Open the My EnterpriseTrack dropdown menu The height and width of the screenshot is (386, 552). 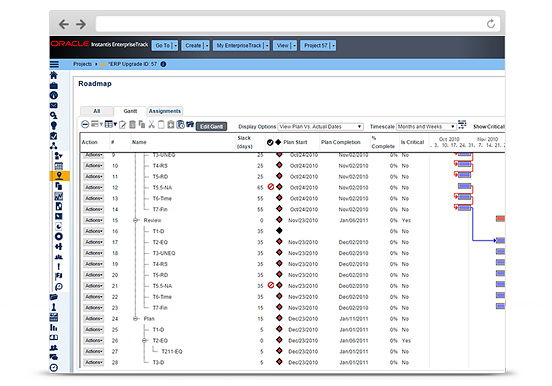click(241, 45)
